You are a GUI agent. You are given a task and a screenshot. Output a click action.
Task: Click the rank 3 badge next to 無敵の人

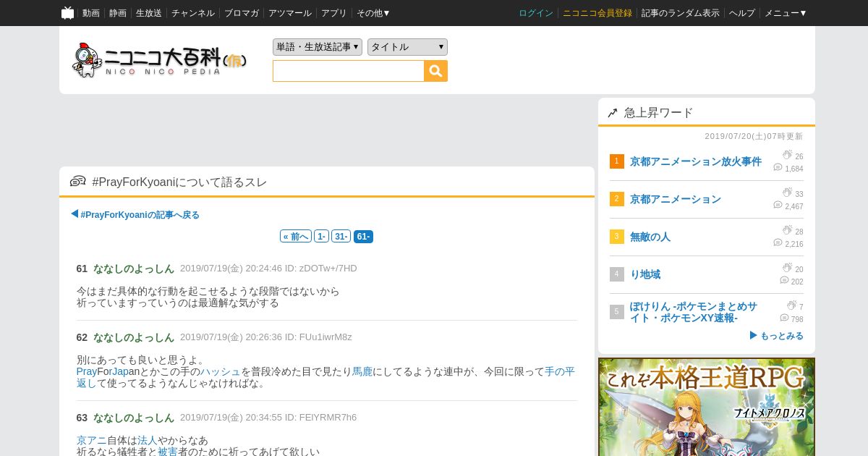pyautogui.click(x=617, y=237)
